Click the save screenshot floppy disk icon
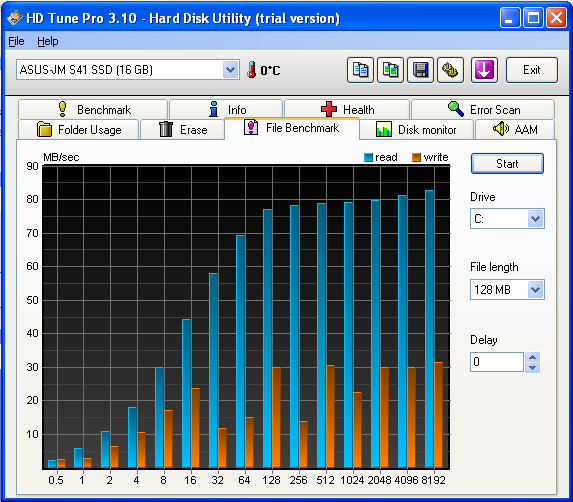Screen dimensions: 573x502 [420, 70]
